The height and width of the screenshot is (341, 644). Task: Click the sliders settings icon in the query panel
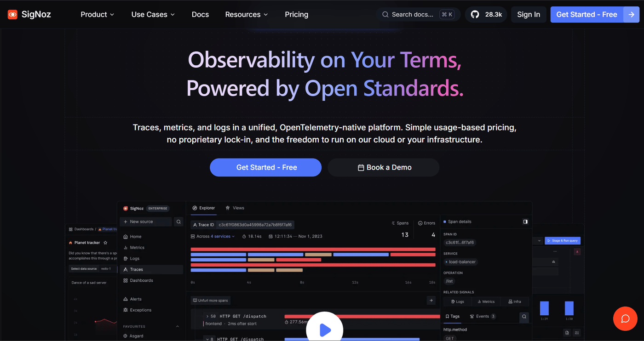[577, 333]
